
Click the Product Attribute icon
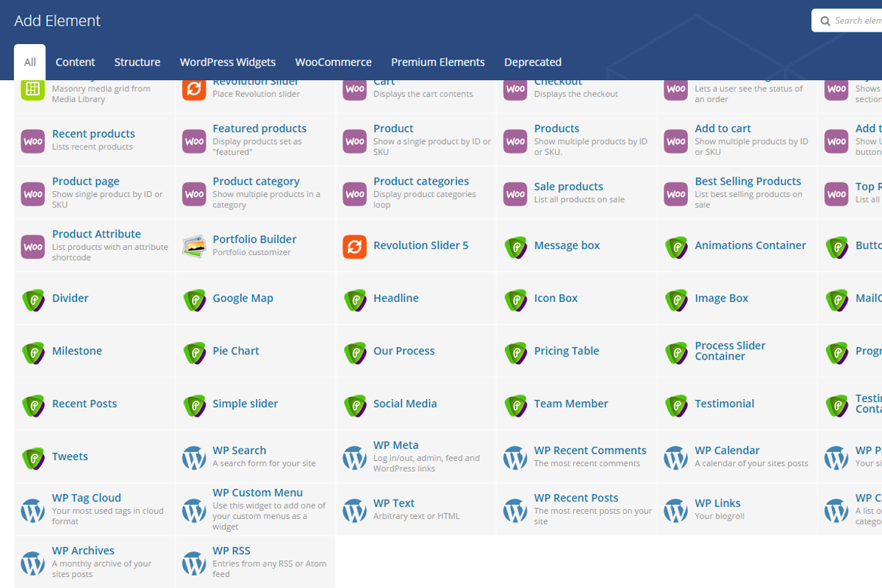pyautogui.click(x=33, y=246)
